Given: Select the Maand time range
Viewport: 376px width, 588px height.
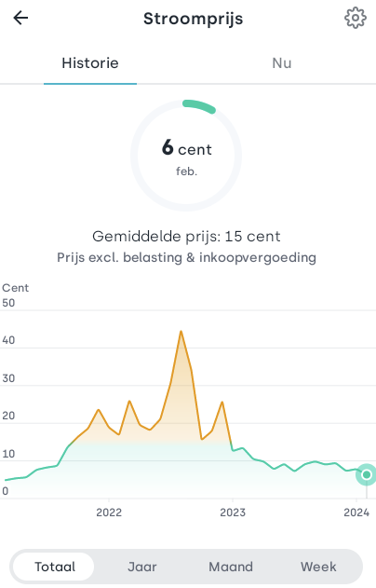Looking at the screenshot, I should [231, 567].
